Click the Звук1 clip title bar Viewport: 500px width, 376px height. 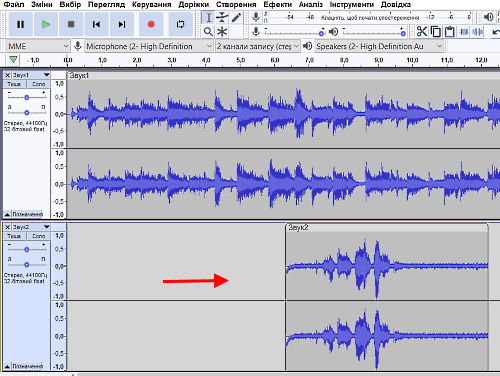pos(283,76)
